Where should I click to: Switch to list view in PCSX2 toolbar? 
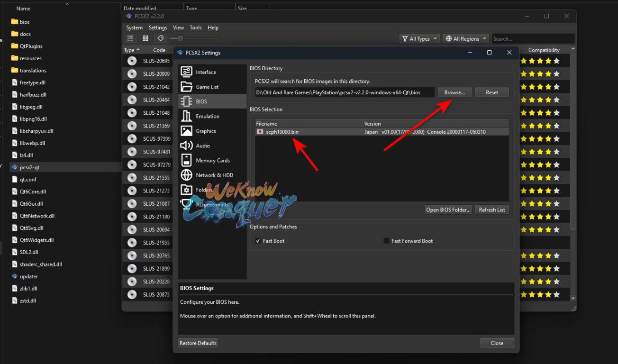pyautogui.click(x=130, y=38)
